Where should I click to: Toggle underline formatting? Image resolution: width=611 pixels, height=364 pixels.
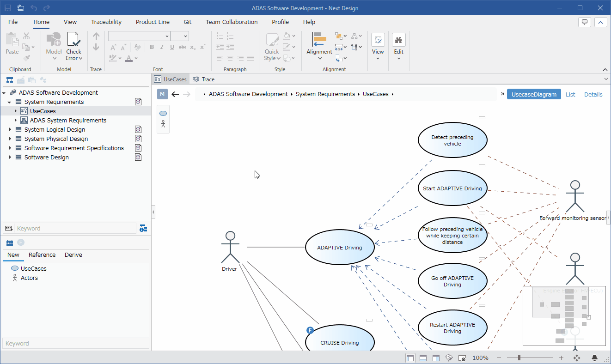pyautogui.click(x=172, y=47)
